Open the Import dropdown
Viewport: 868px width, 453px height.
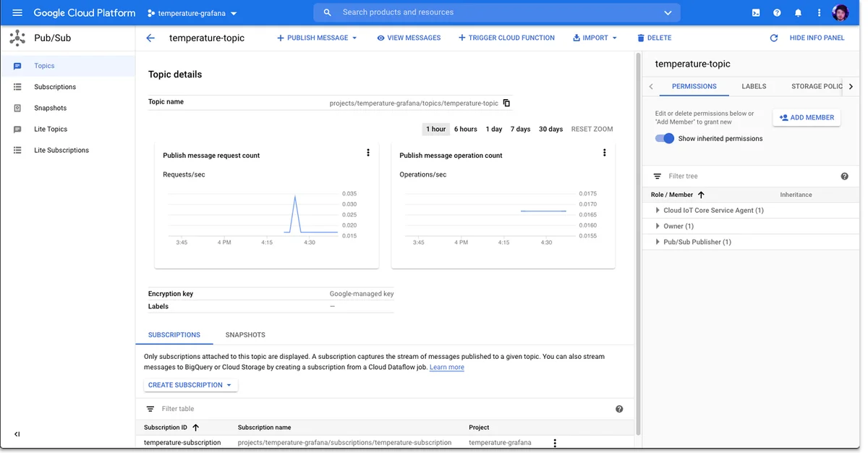pyautogui.click(x=595, y=38)
